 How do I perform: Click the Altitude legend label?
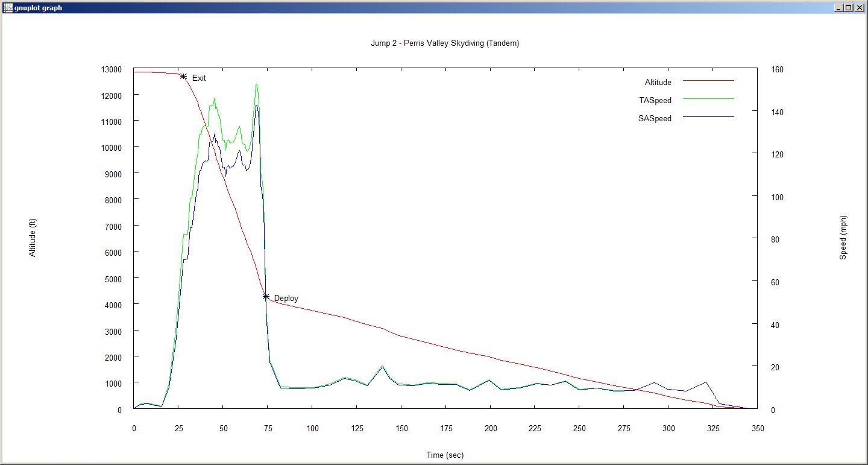click(658, 82)
